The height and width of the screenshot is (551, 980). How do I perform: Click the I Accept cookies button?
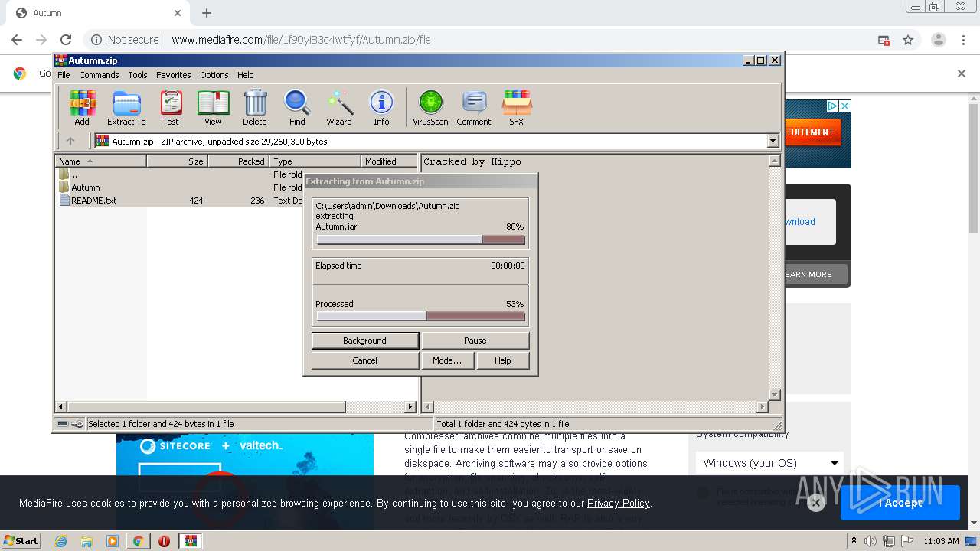[900, 503]
